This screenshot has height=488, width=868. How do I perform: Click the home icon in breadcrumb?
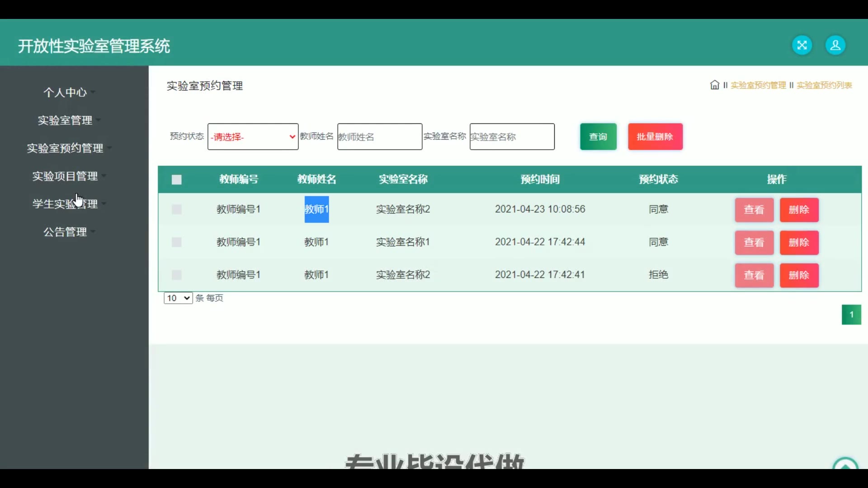(x=714, y=85)
